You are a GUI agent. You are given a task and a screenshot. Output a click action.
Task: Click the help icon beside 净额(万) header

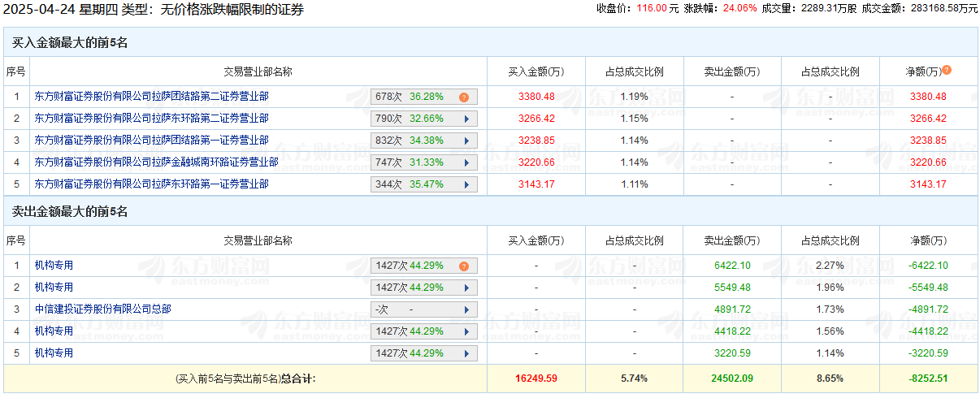[x=947, y=70]
